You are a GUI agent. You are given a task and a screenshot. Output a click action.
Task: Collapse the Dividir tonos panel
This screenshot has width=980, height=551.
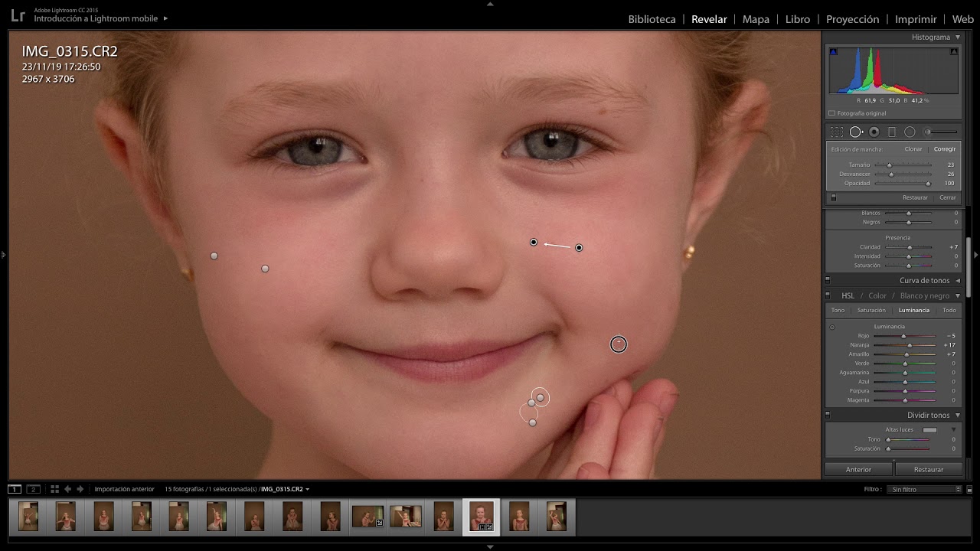957,416
